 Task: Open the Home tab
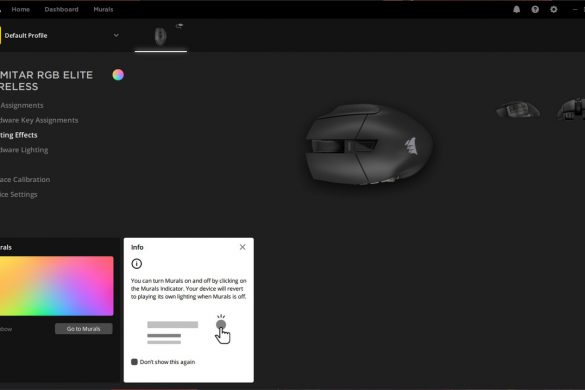point(21,9)
